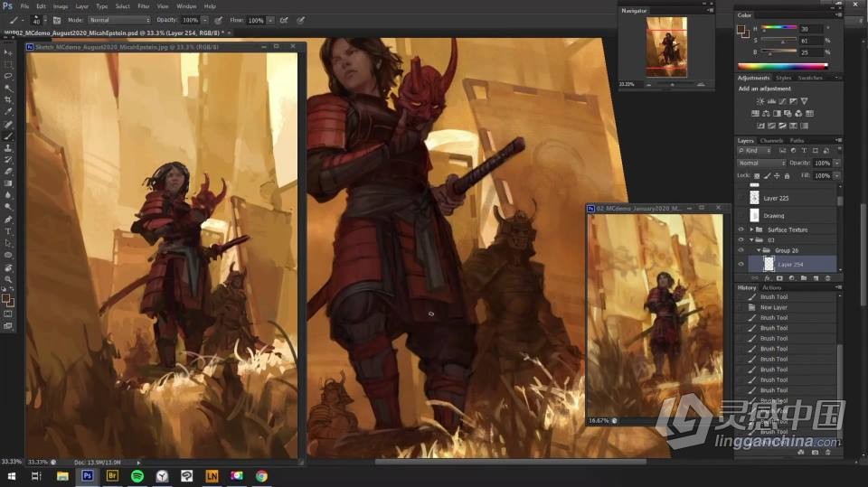This screenshot has width=868, height=487.
Task: Open the brush preset picker arrow
Action: (45, 20)
